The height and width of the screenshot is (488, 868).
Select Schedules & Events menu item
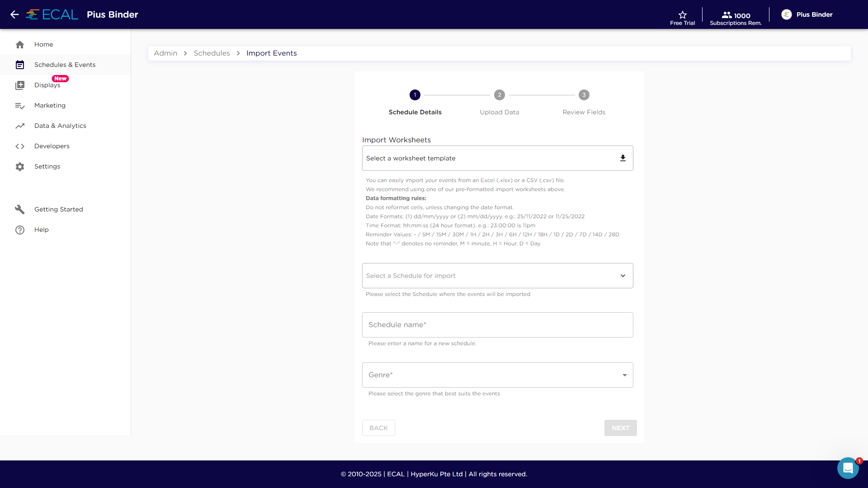[x=65, y=65]
